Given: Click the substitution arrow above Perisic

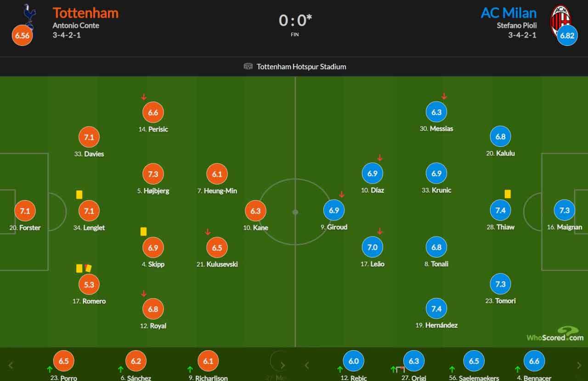Looking at the screenshot, I should [x=143, y=97].
